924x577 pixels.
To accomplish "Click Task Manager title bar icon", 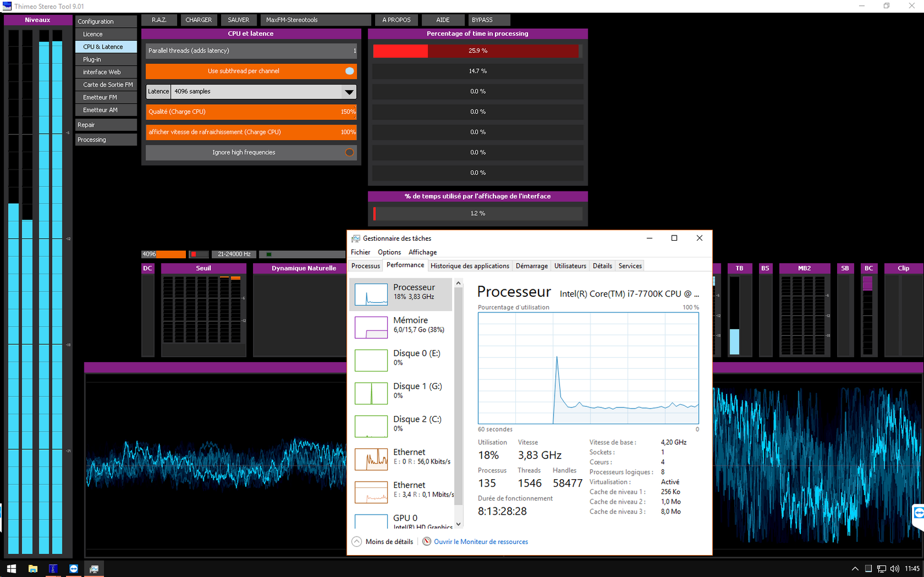I will [356, 238].
